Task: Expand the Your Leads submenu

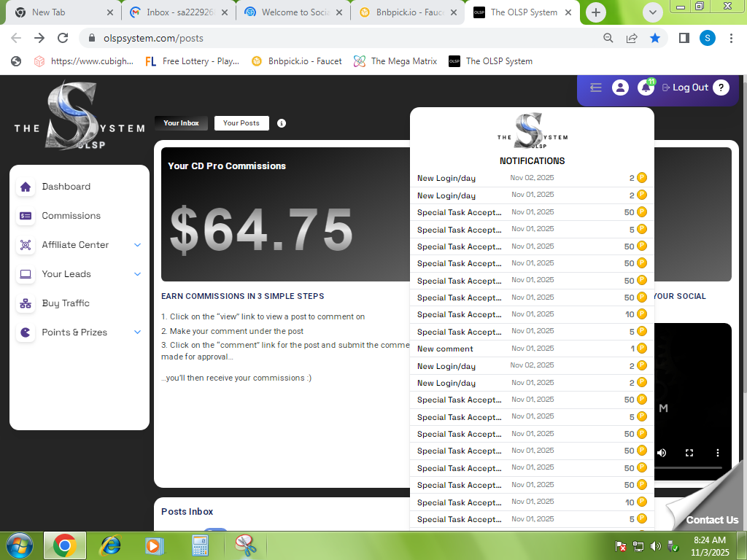Action: click(137, 274)
